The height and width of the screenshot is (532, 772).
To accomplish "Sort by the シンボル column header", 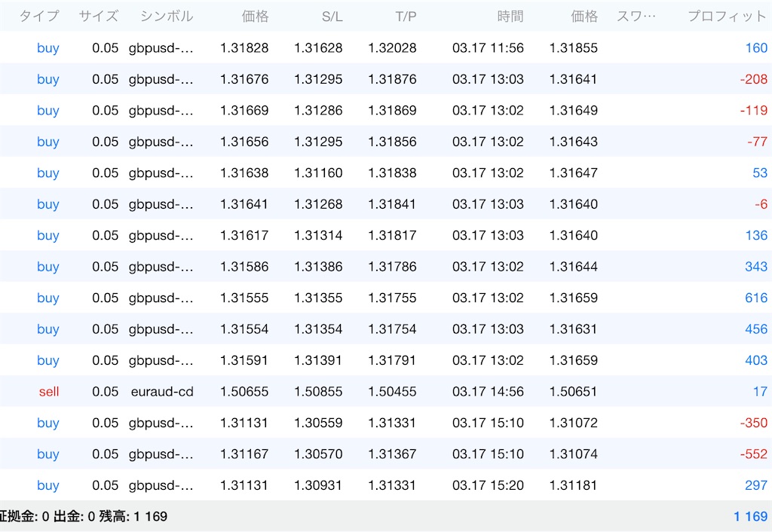I will pyautogui.click(x=167, y=17).
